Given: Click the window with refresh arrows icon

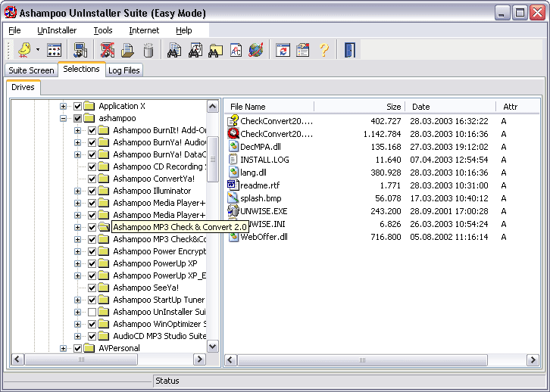Looking at the screenshot, I should point(283,50).
